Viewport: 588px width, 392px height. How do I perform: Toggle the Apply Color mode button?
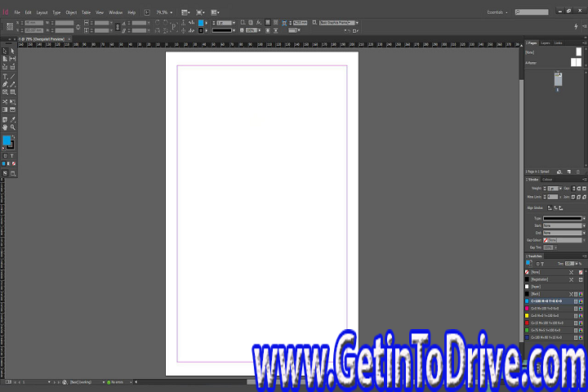click(x=4, y=163)
